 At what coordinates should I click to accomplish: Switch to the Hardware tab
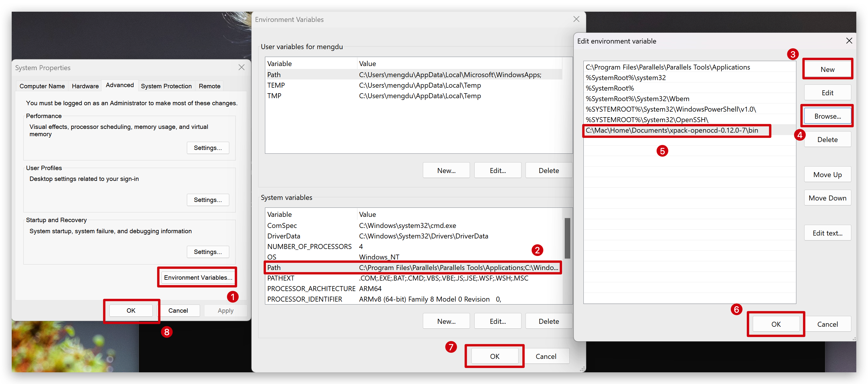(85, 86)
